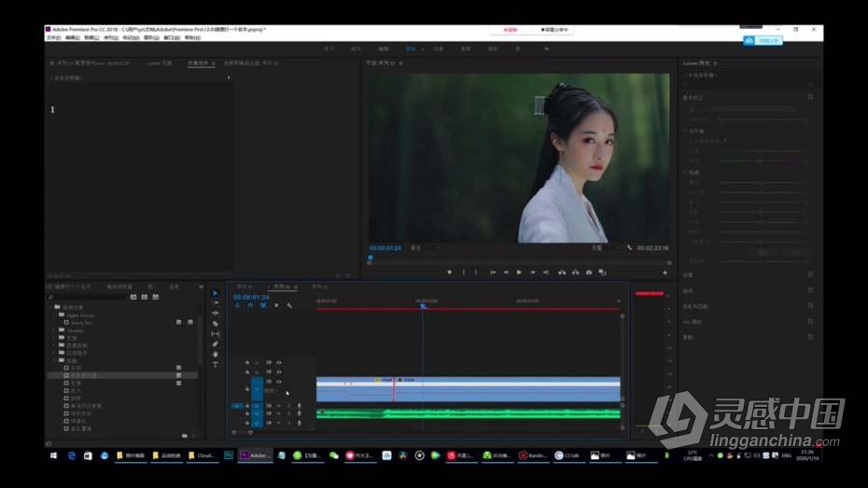Select the Track Select Forward tool
Screen dimensions: 868x488
click(216, 303)
